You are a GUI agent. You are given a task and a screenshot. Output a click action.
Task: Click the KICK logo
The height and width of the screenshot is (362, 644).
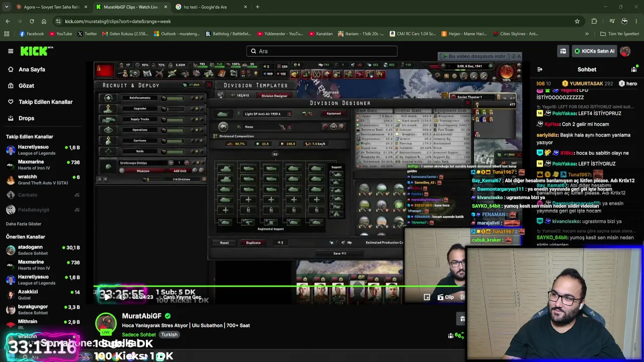click(36, 51)
